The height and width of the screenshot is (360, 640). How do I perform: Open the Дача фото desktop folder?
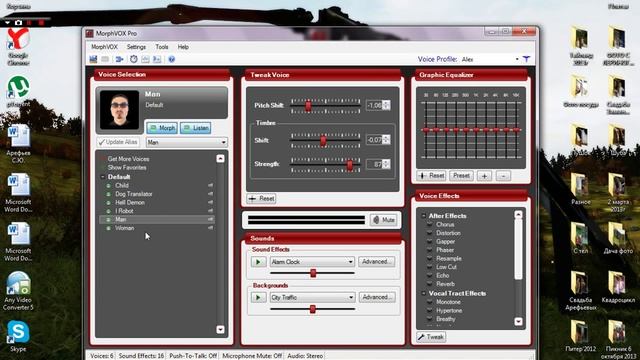coord(618,238)
